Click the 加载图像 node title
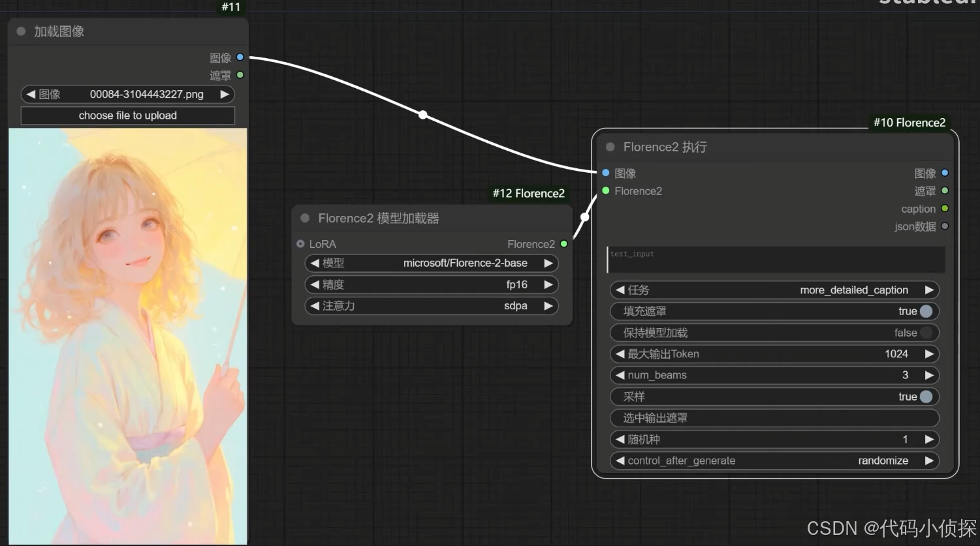980x546 pixels. pyautogui.click(x=59, y=31)
